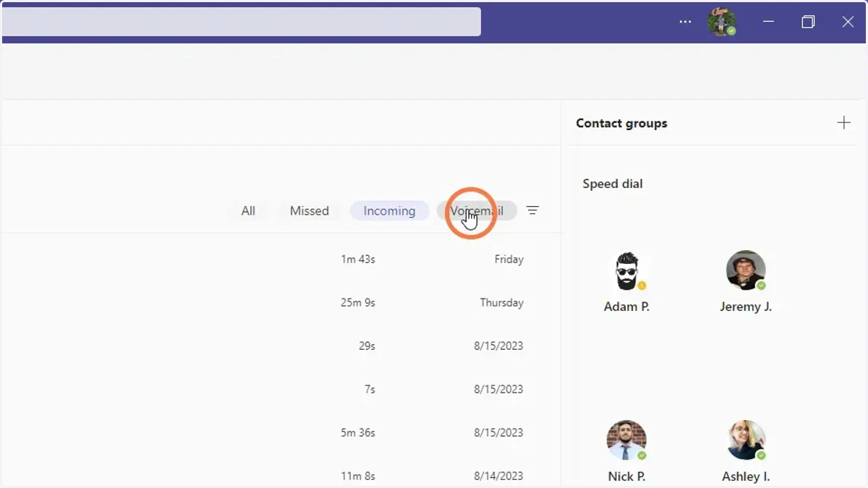Close the Teams window
The height and width of the screenshot is (488, 868).
(x=848, y=22)
